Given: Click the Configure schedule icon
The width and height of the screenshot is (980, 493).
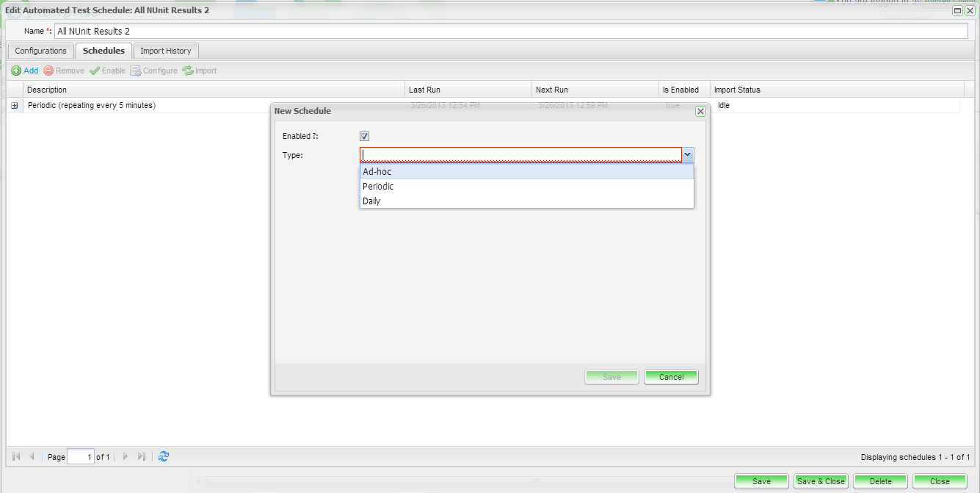Looking at the screenshot, I should (135, 71).
